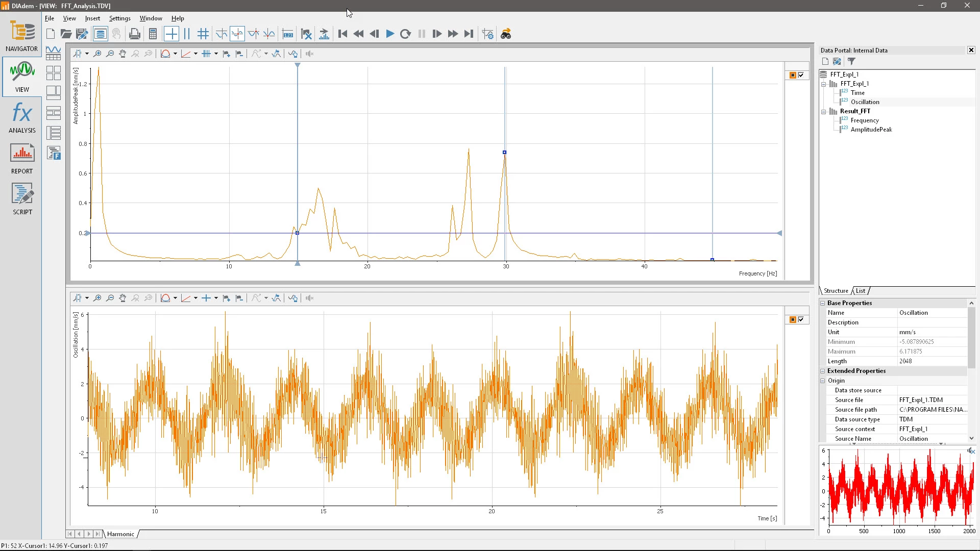The width and height of the screenshot is (980, 551).
Task: Click the loop playback toggle icon
Action: click(x=406, y=34)
